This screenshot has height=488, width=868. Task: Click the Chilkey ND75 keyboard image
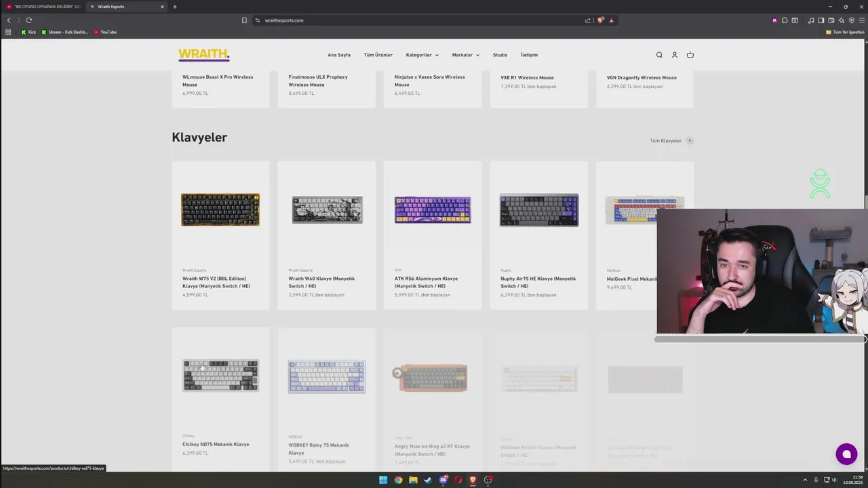click(220, 375)
